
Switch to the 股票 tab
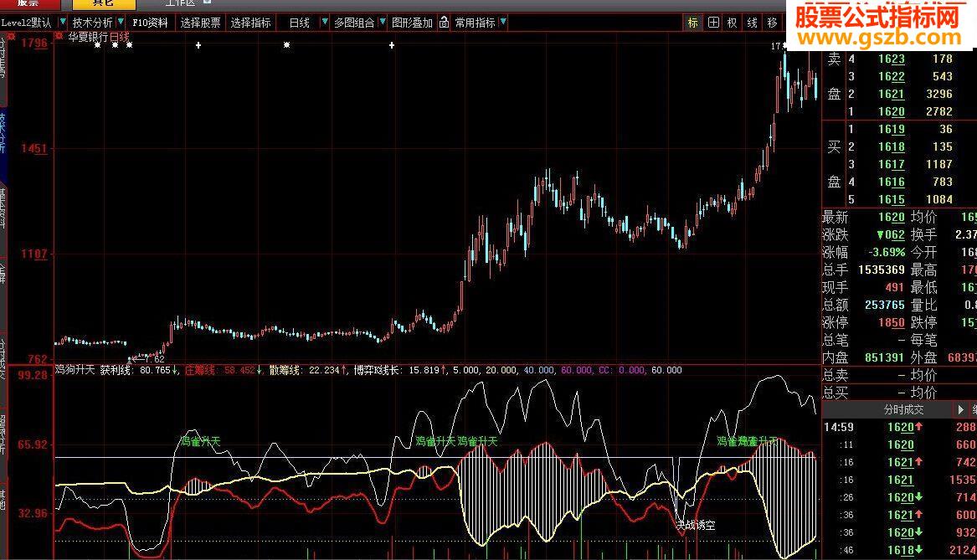[x=28, y=3]
